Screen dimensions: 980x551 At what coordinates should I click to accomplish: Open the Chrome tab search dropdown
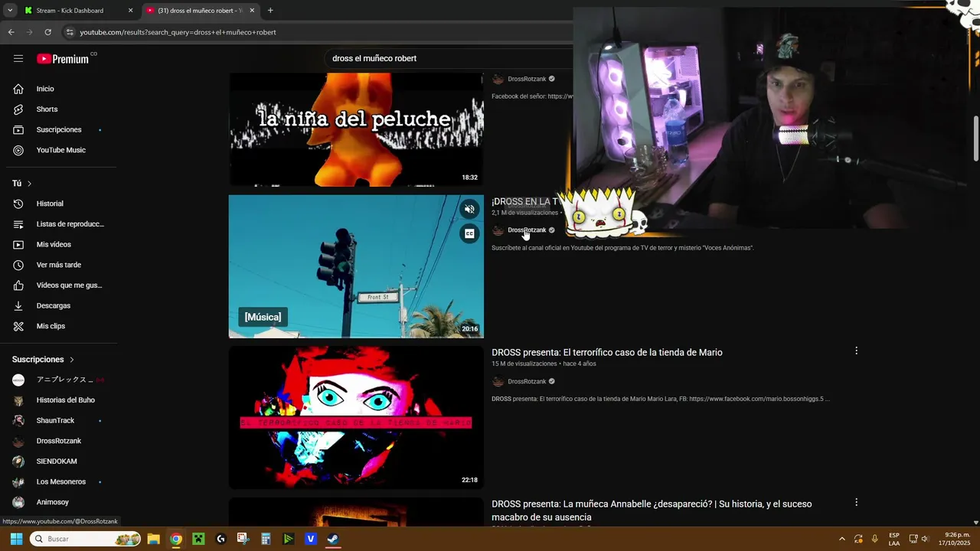pyautogui.click(x=10, y=11)
